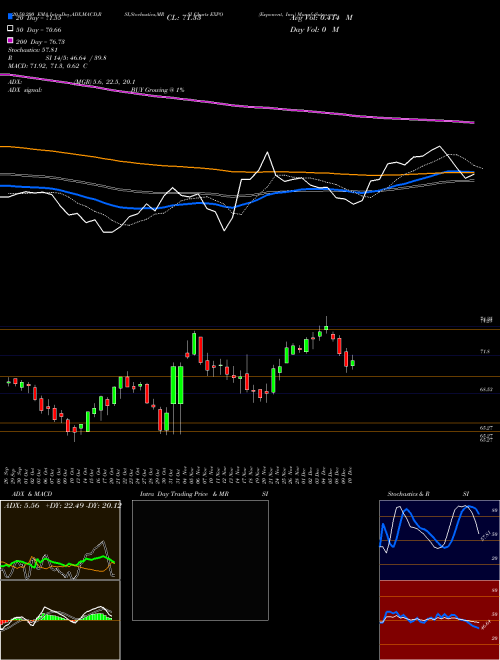This screenshot has width=500, height=660.
Task: Click the '26 Sep' date axis label
Action: tap(8, 475)
